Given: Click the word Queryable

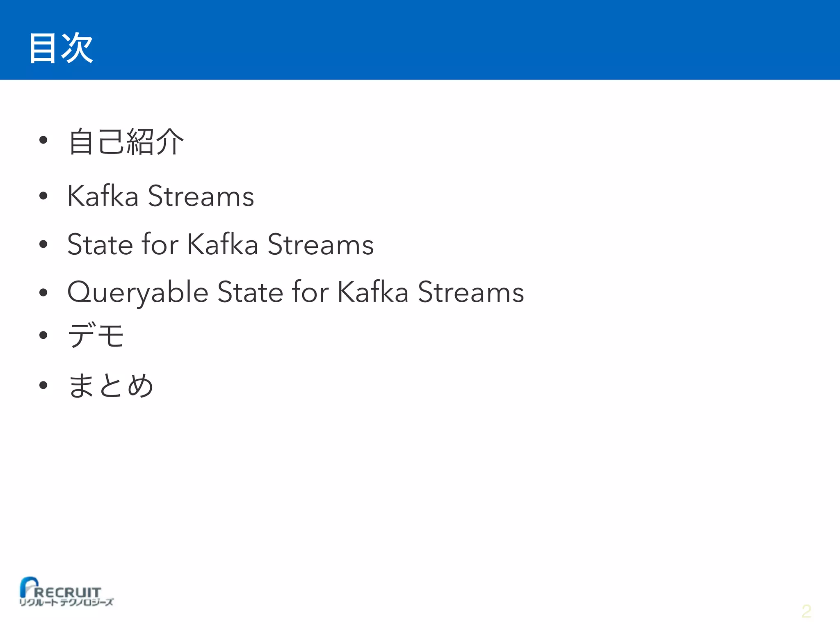Looking at the screenshot, I should [138, 292].
